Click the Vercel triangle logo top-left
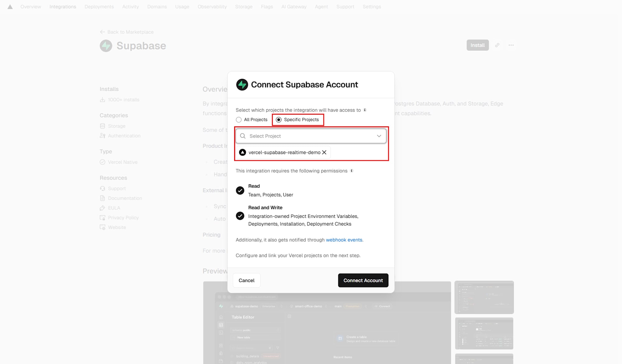The height and width of the screenshot is (364, 622). pos(10,7)
